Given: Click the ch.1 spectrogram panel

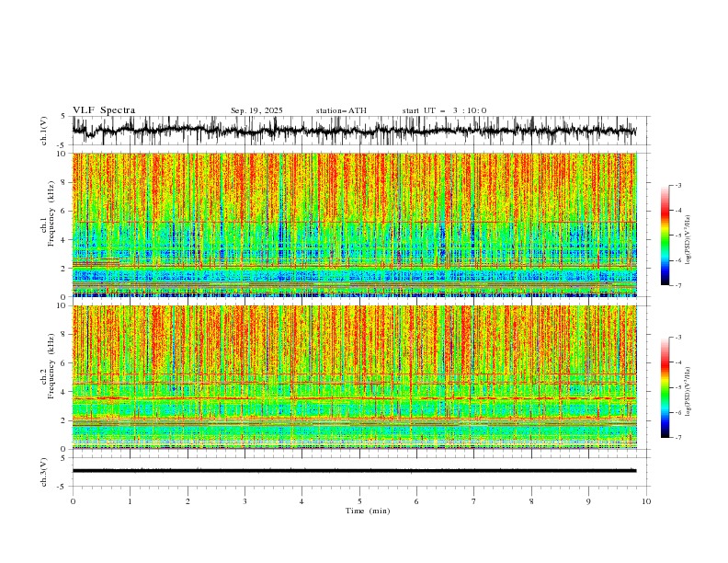Looking at the screenshot, I should (x=354, y=224).
